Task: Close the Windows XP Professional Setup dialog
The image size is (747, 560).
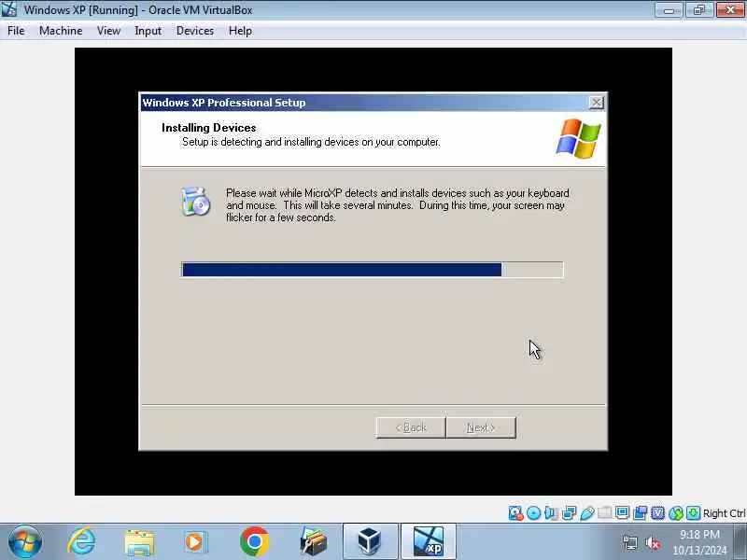Action: click(x=596, y=103)
